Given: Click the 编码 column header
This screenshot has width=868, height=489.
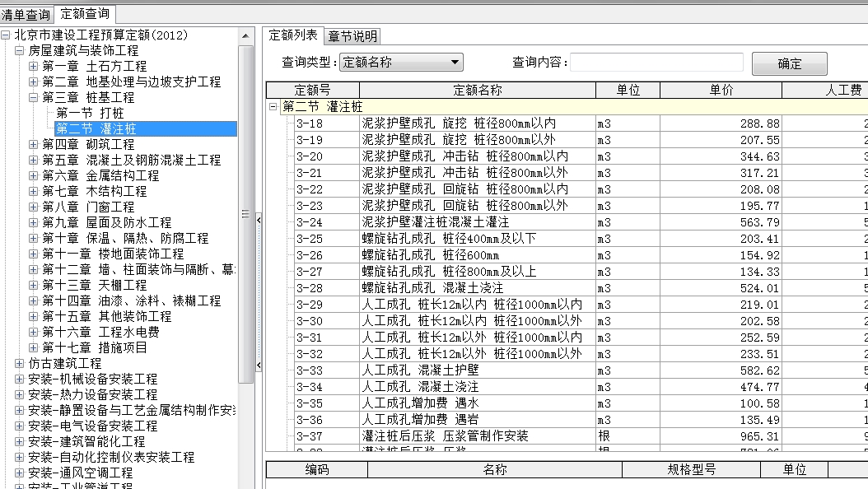Looking at the screenshot, I should tap(317, 469).
